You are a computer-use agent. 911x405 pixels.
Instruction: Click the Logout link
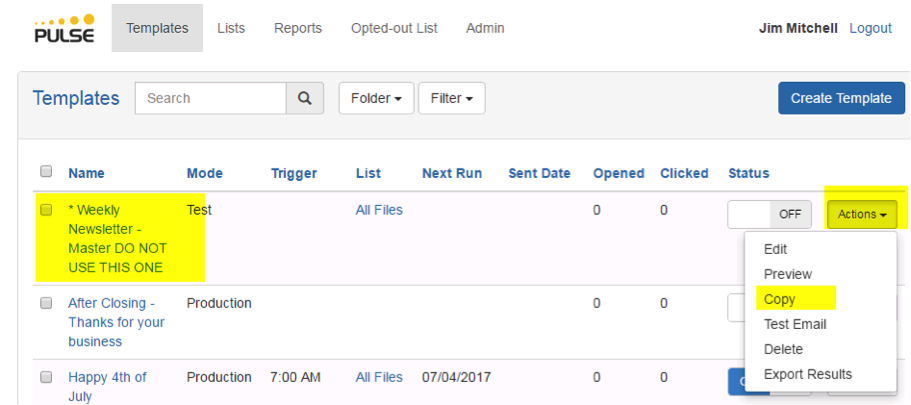(x=870, y=28)
